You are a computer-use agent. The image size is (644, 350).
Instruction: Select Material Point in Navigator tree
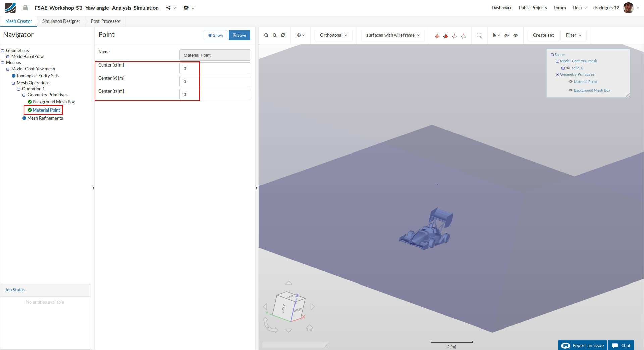[46, 110]
